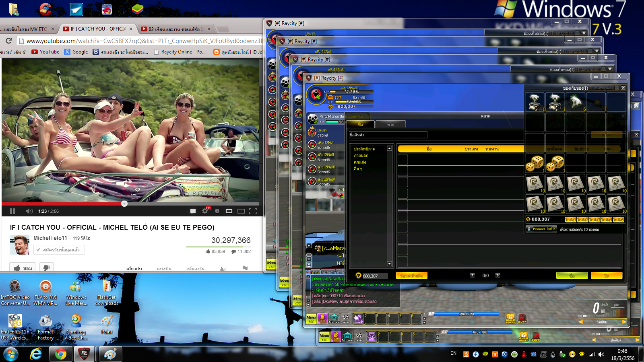This screenshot has width=644, height=362.
Task: Go to previous market results page
Action: pyautogui.click(x=473, y=276)
